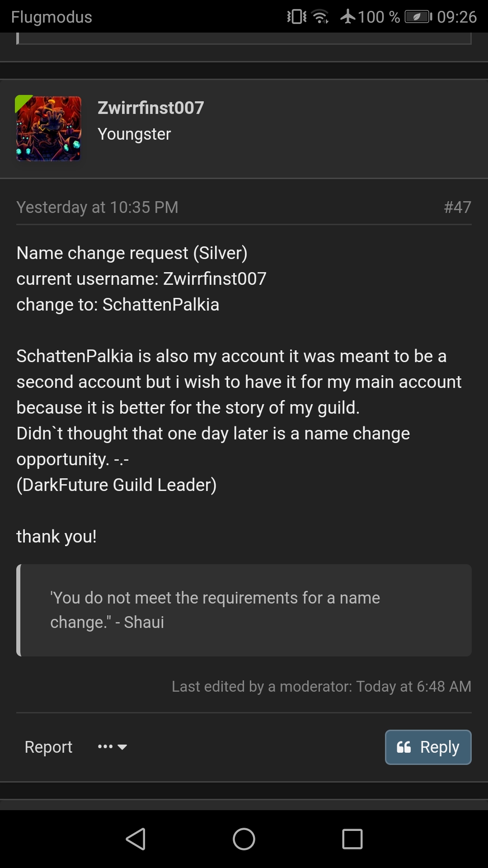The width and height of the screenshot is (488, 868).
Task: Tap the 09:26 clock in status bar
Action: tap(457, 17)
